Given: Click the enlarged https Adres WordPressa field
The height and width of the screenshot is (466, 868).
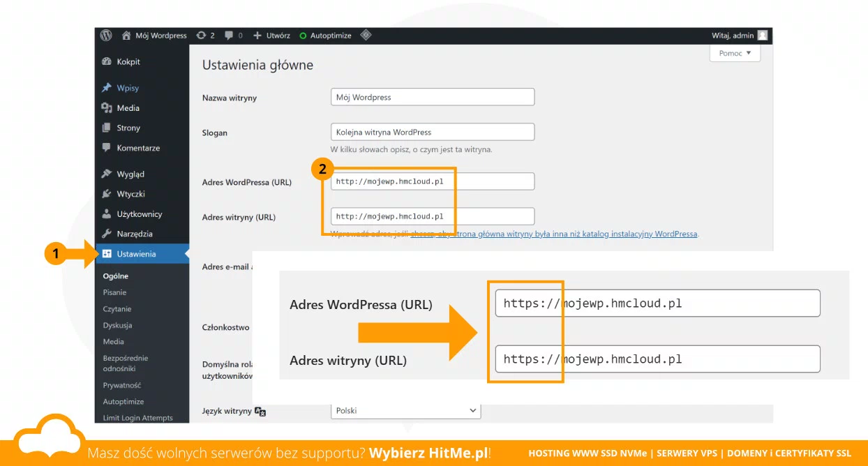Looking at the screenshot, I should pyautogui.click(x=658, y=303).
